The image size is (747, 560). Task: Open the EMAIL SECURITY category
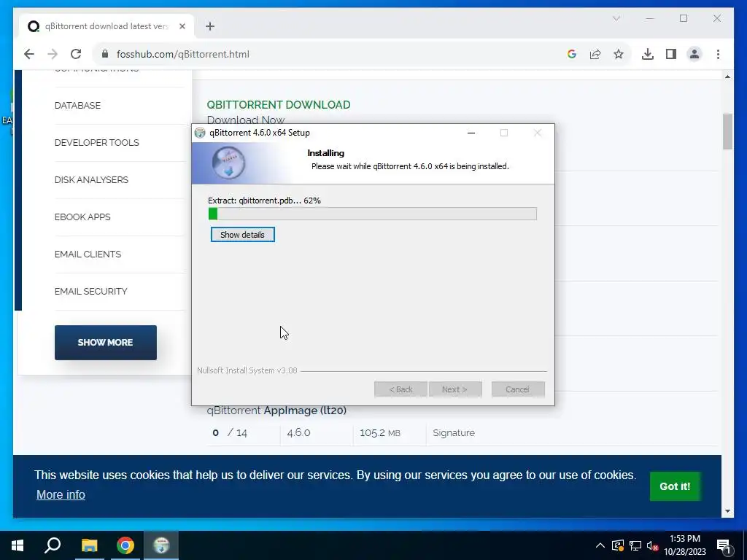click(91, 291)
